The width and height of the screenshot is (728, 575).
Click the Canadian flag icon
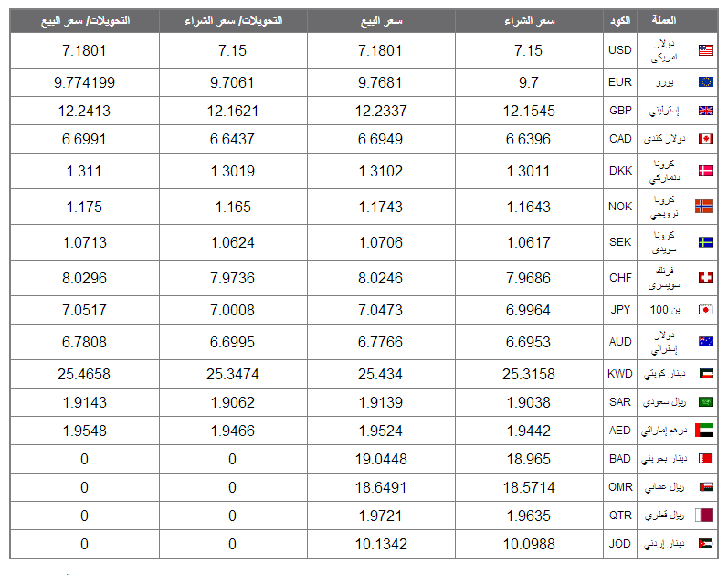point(705,139)
